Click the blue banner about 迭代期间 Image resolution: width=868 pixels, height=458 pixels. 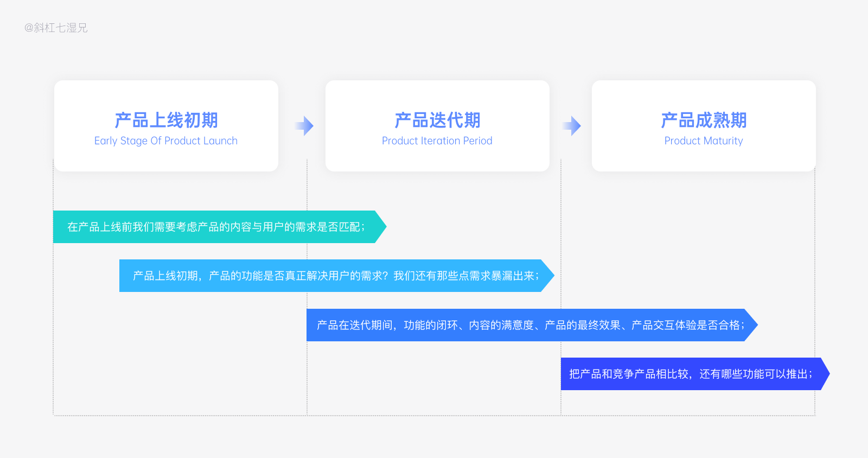(x=532, y=325)
